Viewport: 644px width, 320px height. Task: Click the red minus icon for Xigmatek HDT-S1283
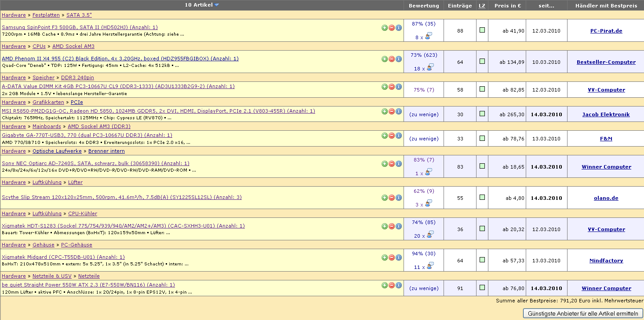click(392, 226)
